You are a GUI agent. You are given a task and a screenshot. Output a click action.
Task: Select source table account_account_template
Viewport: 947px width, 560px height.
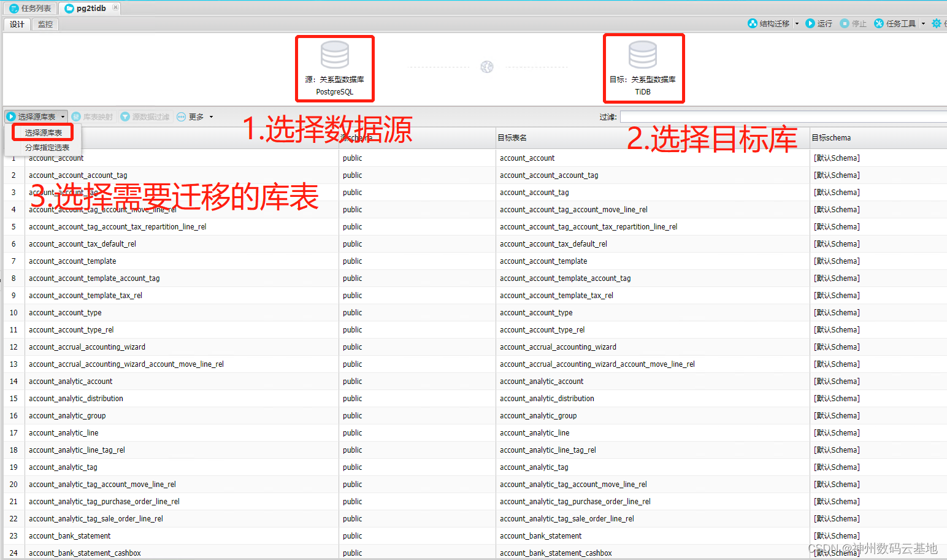click(x=72, y=261)
